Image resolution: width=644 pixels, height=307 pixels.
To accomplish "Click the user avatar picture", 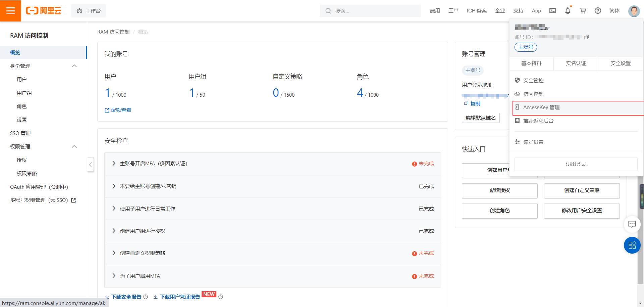I will pyautogui.click(x=634, y=11).
